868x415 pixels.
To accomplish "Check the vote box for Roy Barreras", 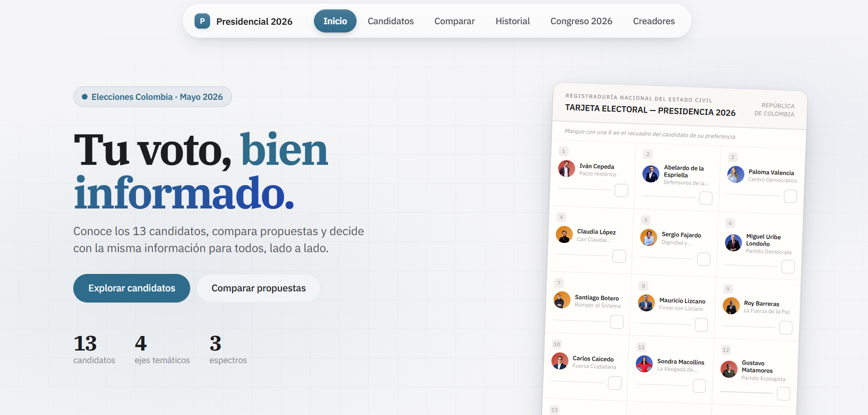I will click(786, 328).
